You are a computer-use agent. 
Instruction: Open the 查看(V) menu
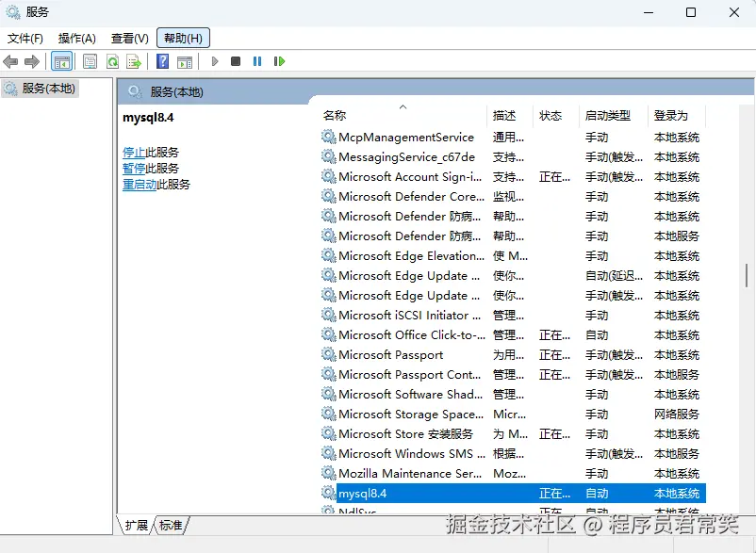(x=130, y=38)
